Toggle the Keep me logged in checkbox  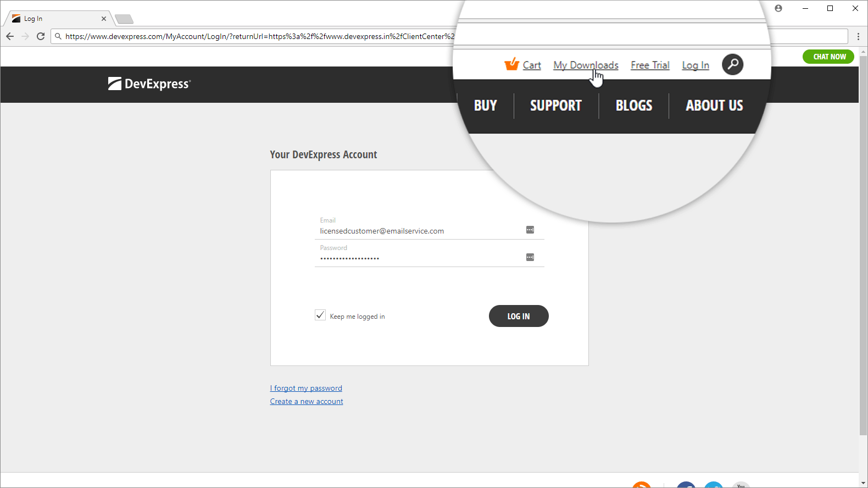pyautogui.click(x=320, y=315)
